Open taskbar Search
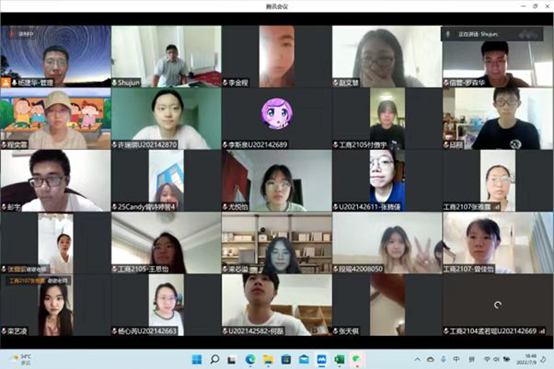Viewport: 554px width, 369px height. [x=214, y=359]
